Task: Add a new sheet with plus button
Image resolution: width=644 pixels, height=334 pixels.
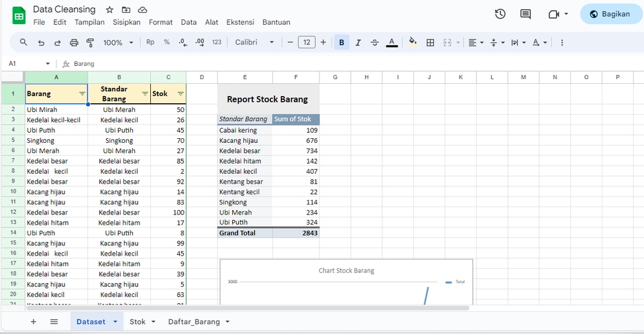Action: pyautogui.click(x=34, y=322)
